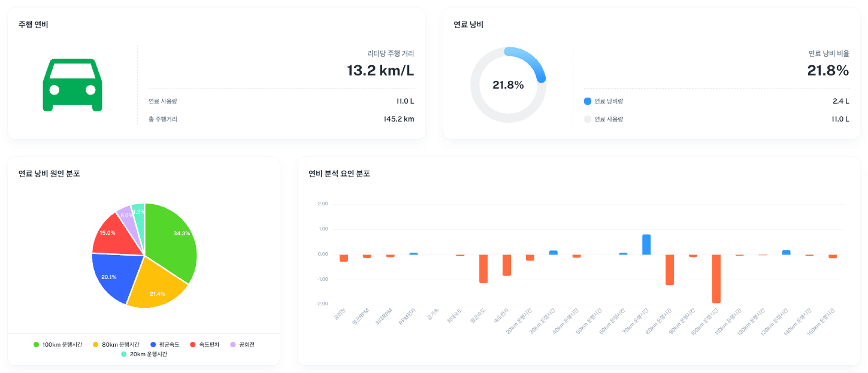Click the blue 130km 운행시간 bar
Image resolution: width=868 pixels, height=373 pixels.
coord(786,253)
